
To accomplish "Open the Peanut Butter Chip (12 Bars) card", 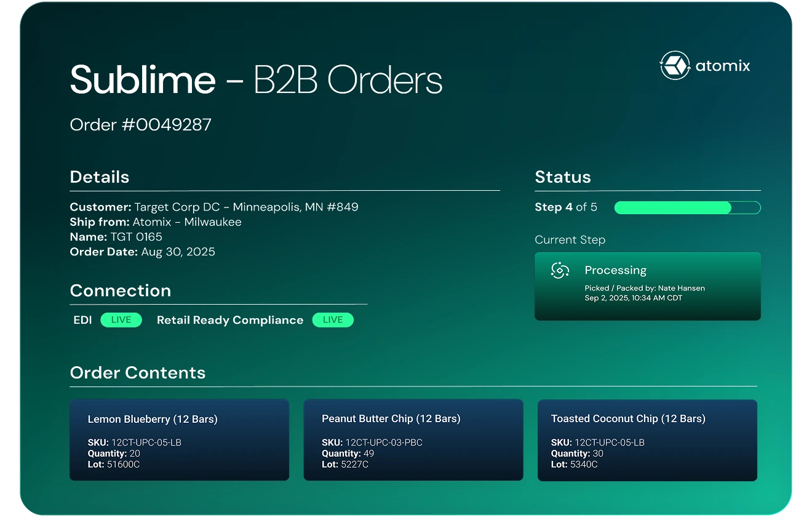I will point(413,439).
